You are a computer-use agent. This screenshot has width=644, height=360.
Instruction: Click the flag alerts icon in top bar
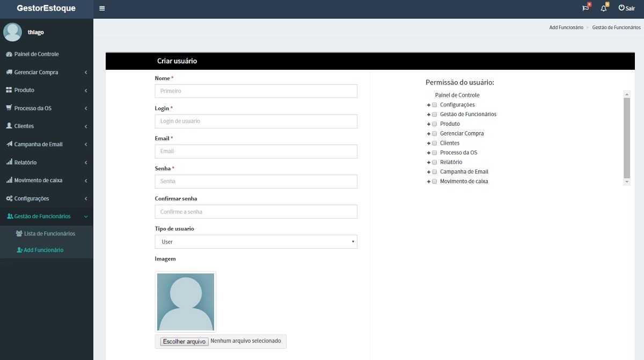[586, 9]
